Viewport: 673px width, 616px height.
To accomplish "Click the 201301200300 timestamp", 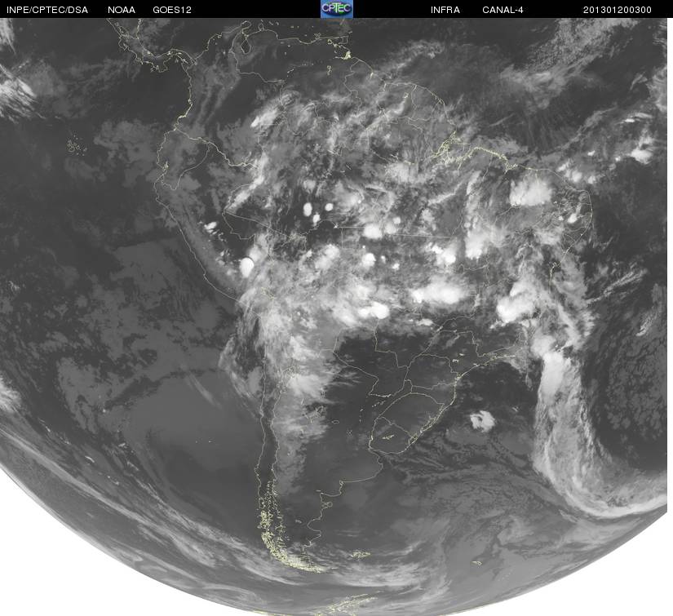I will (618, 10).
